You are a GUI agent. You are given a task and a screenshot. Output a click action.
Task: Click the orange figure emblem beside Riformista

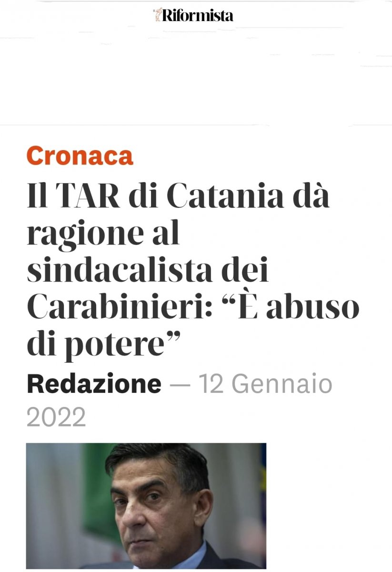[x=158, y=15]
